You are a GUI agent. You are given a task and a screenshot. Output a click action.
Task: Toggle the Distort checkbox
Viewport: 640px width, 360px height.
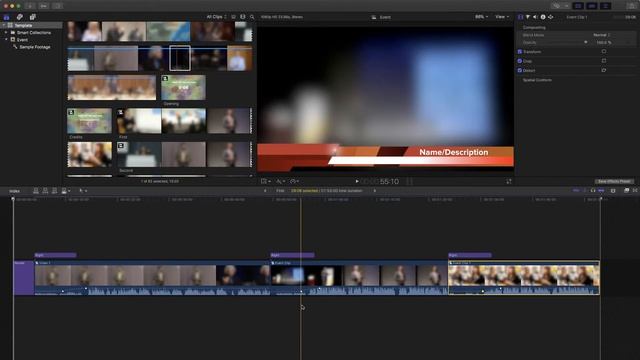[x=520, y=70]
